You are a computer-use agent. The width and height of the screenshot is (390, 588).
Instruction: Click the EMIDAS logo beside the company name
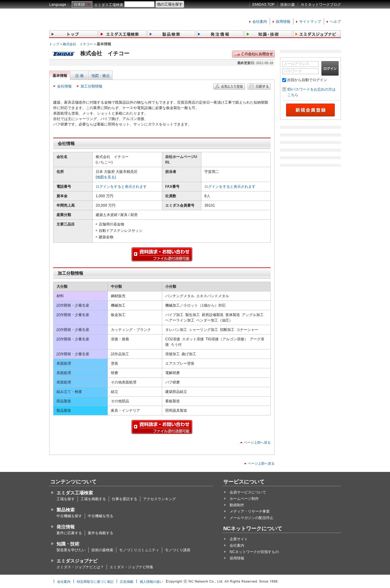pos(63,54)
